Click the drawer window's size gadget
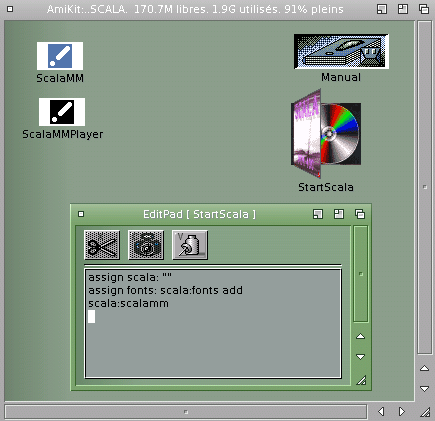The height and width of the screenshot is (421, 435). [x=425, y=412]
